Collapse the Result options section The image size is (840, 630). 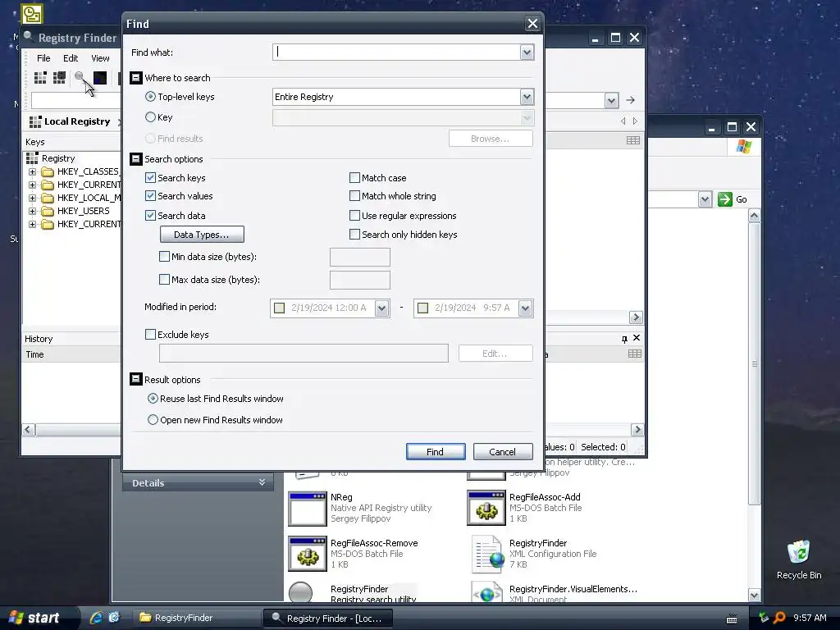(135, 379)
